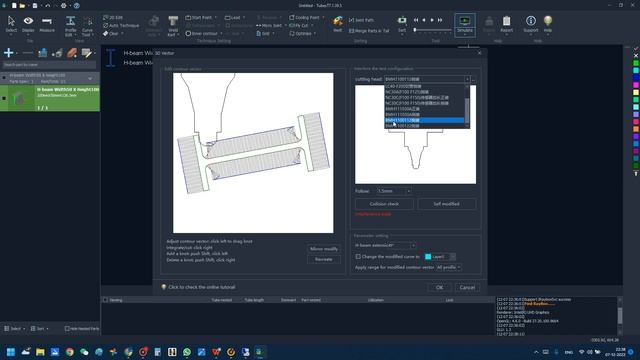Activate the Measure tool
The width and height of the screenshot is (640, 360).
(47, 24)
